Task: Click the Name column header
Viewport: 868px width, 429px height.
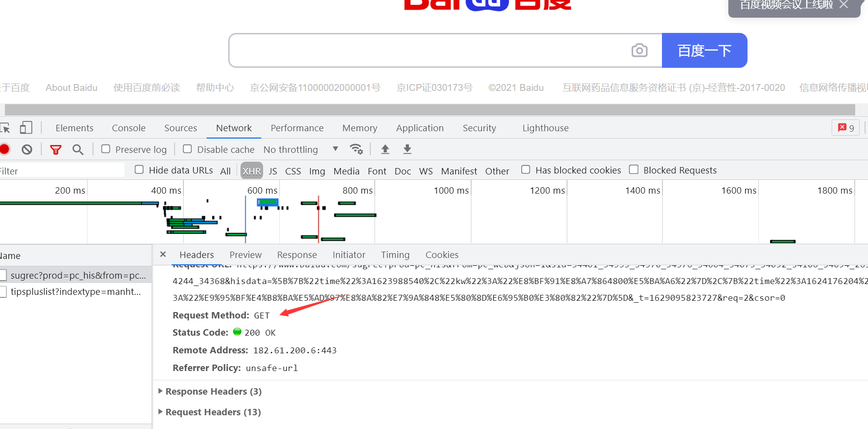Action: pyautogui.click(x=76, y=256)
